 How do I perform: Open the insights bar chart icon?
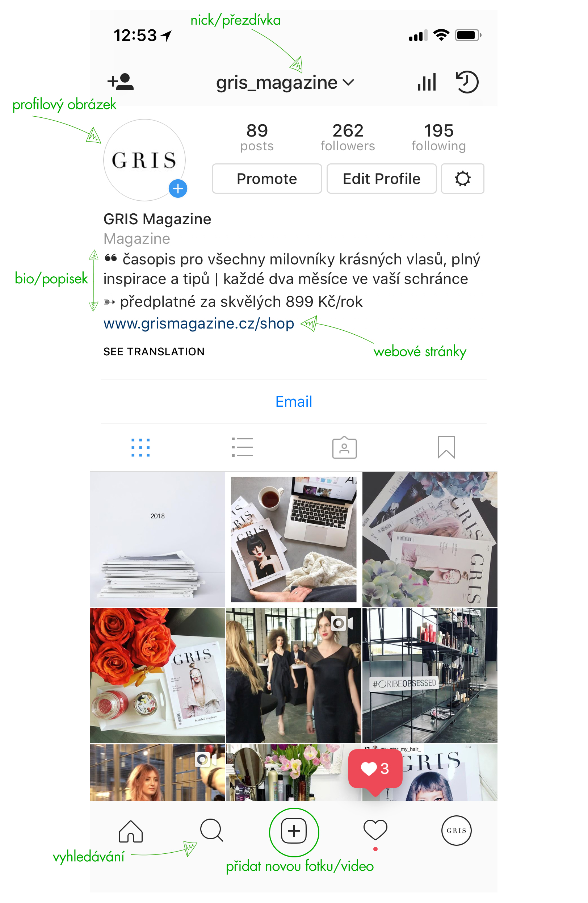(427, 82)
